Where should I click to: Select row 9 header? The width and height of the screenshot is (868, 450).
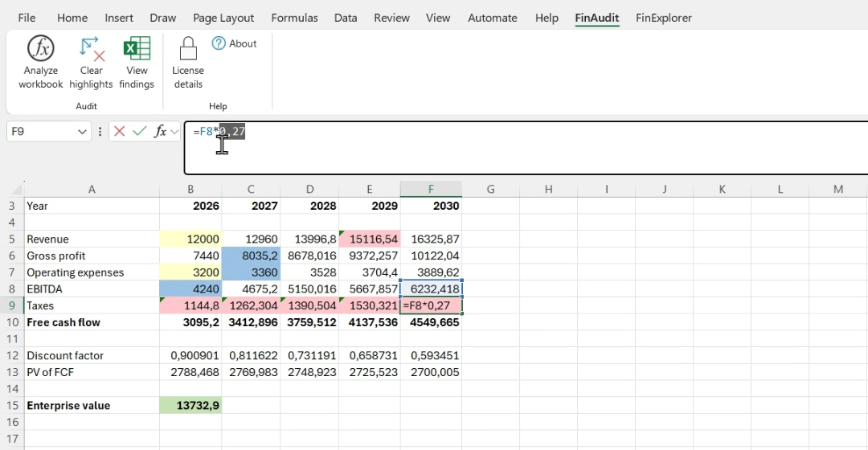click(x=12, y=305)
